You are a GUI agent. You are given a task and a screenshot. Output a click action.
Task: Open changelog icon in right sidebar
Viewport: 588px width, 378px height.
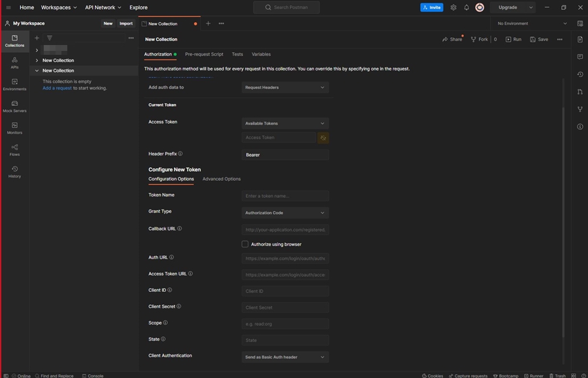click(580, 74)
